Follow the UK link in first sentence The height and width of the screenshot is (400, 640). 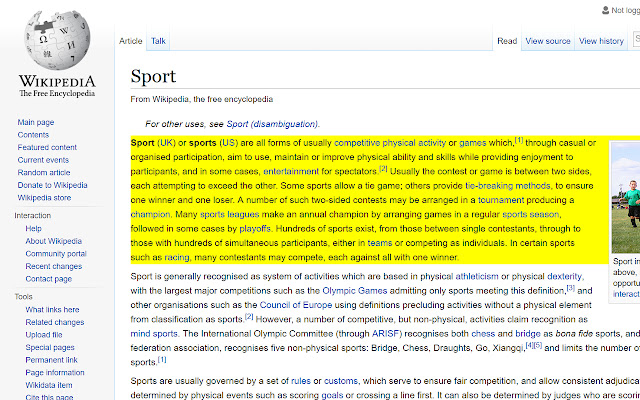point(166,143)
